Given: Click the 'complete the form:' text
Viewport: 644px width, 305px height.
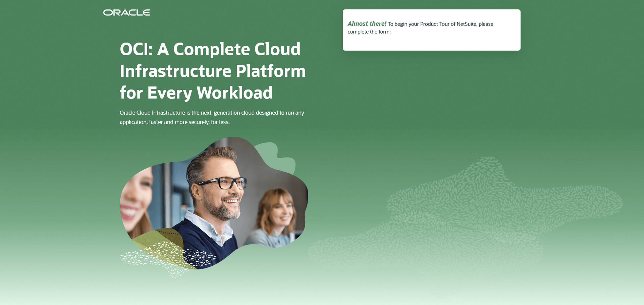Looking at the screenshot, I should tap(369, 32).
